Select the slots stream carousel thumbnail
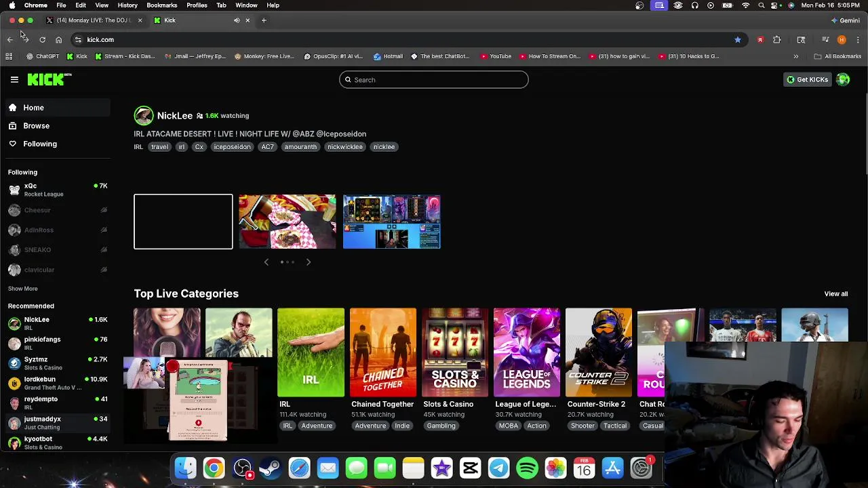Image resolution: width=868 pixels, height=488 pixels. [391, 222]
